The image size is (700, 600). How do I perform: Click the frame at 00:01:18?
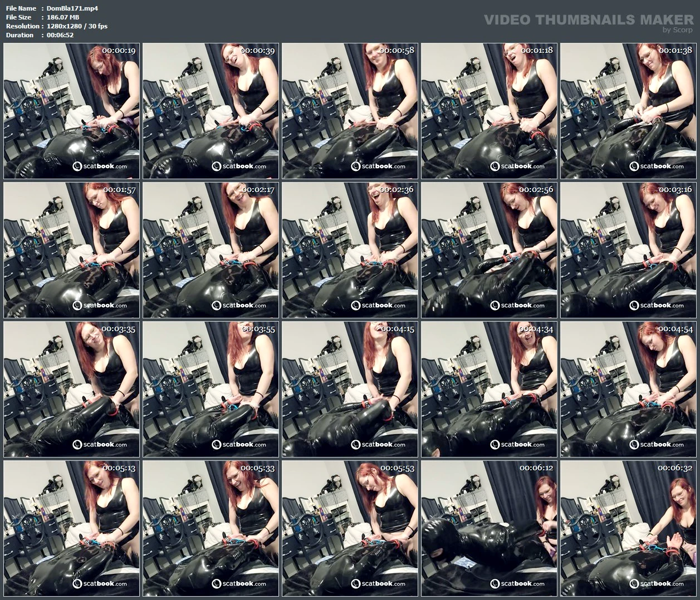(489, 111)
